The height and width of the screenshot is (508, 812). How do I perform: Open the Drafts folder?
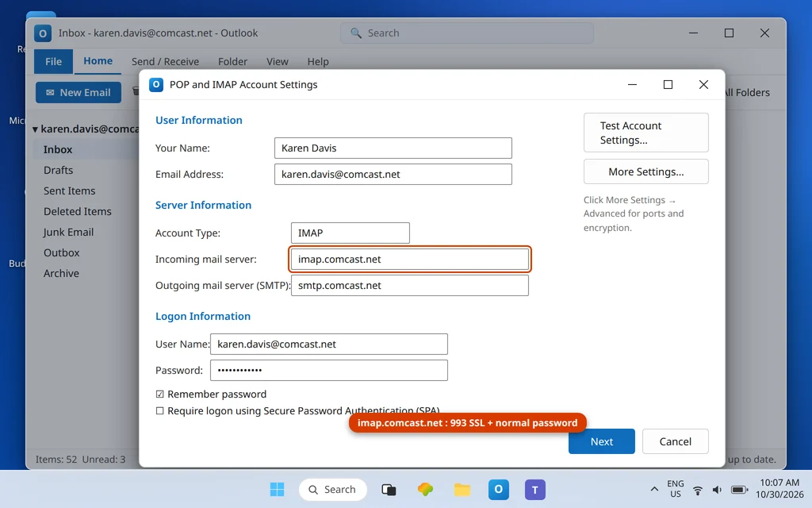(58, 170)
